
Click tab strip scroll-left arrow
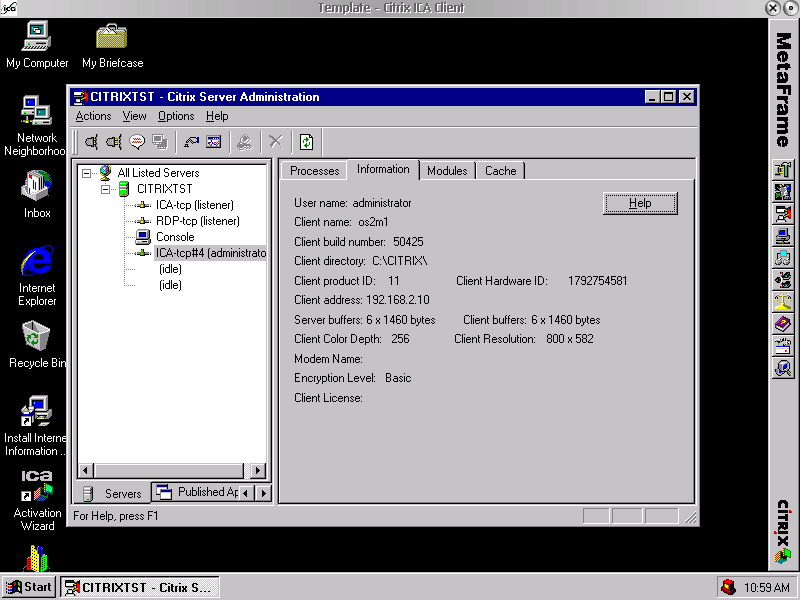246,493
